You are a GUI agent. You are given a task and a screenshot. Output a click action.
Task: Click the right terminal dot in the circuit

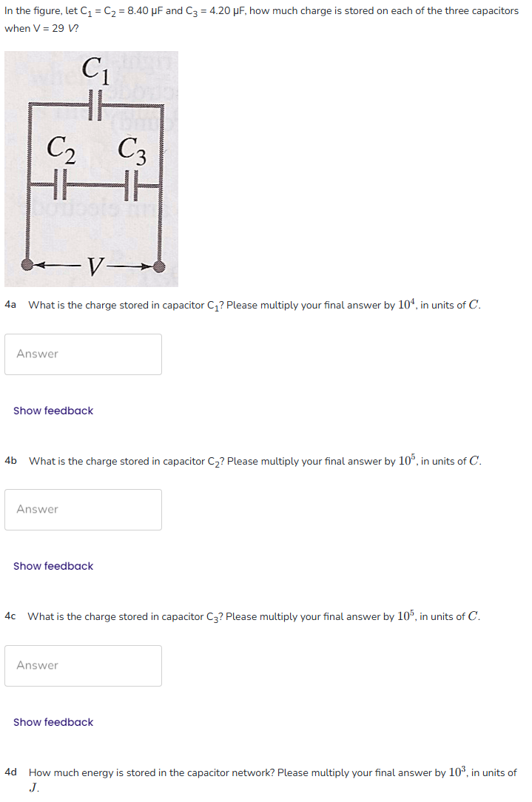click(x=159, y=265)
